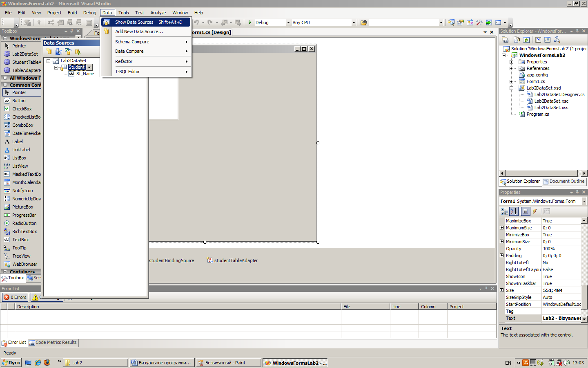Click View Designer icon in Solution Explorer

point(548,40)
